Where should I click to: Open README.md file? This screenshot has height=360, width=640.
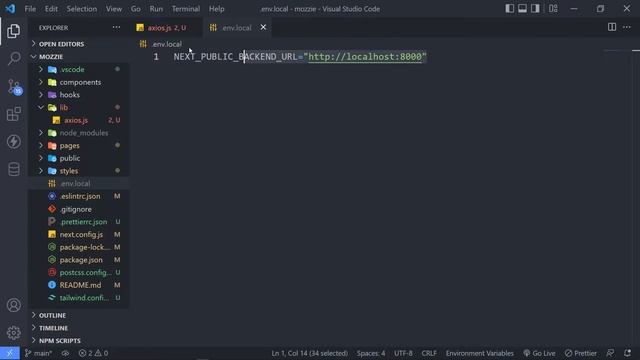coord(79,285)
